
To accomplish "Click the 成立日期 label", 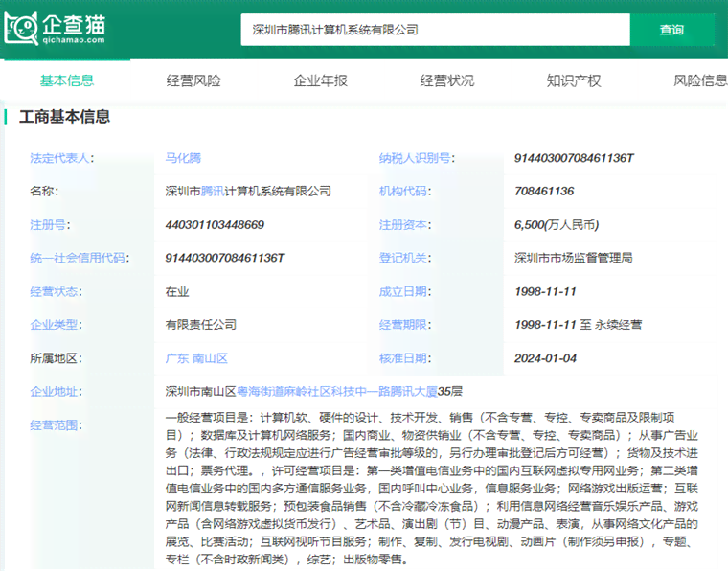I will point(403,292).
